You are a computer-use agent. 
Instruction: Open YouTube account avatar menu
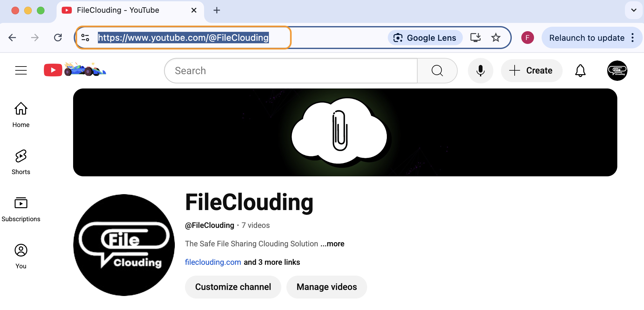(617, 71)
